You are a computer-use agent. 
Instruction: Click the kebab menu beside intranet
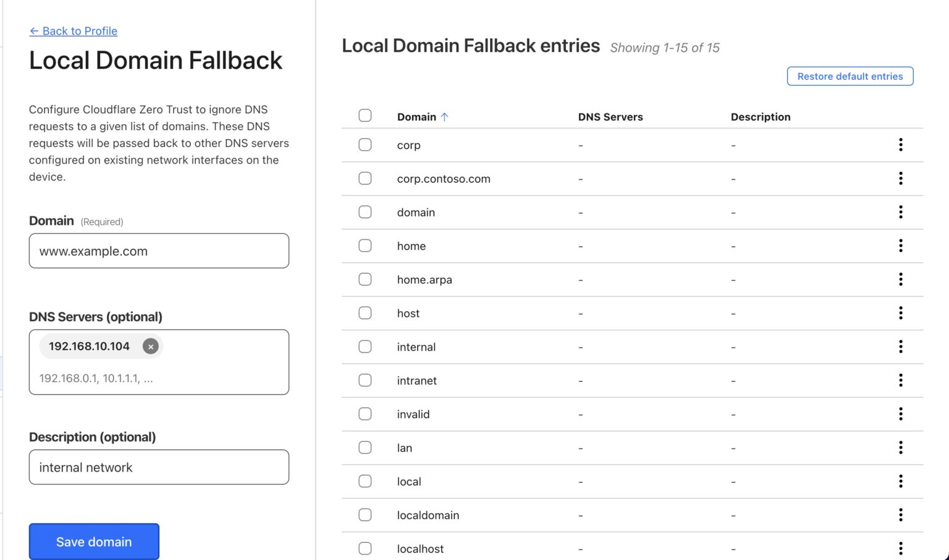click(901, 380)
